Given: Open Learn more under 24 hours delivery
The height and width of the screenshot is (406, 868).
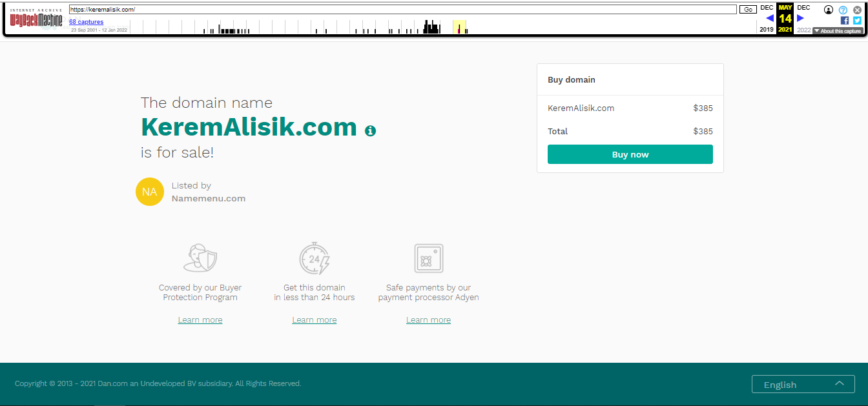Looking at the screenshot, I should (315, 320).
